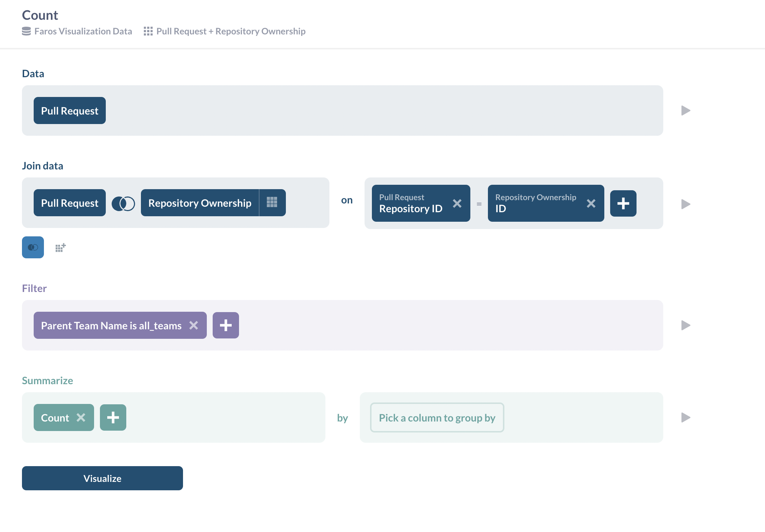The width and height of the screenshot is (765, 532).
Task: Remove Repository Ownership ID join field
Action: pyautogui.click(x=591, y=203)
